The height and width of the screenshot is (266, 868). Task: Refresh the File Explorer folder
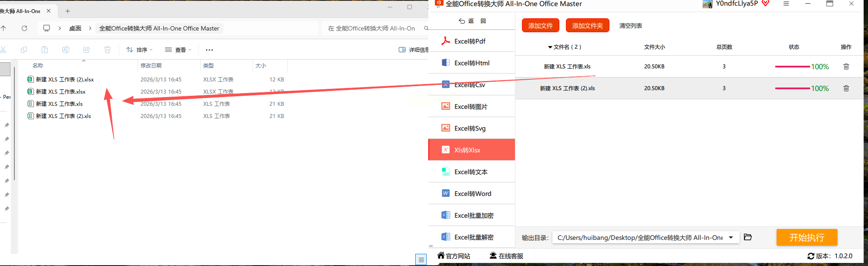[24, 28]
